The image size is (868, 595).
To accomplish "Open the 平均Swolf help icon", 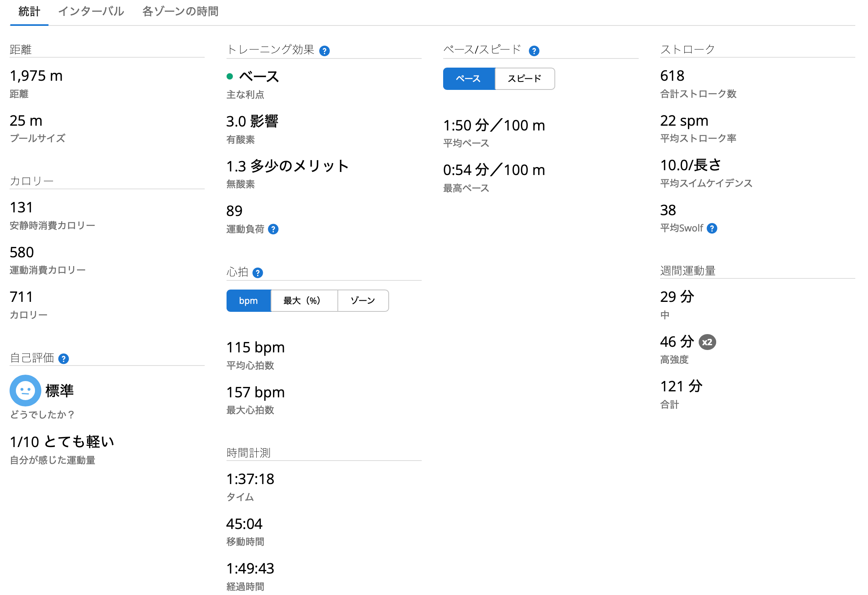I will [x=712, y=228].
